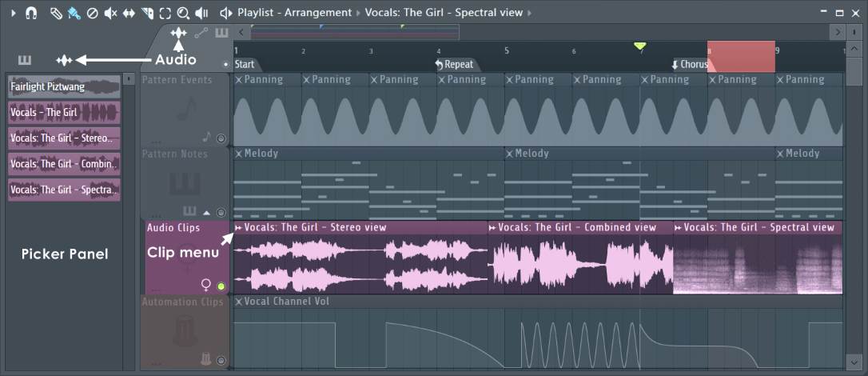Select Fairlight Piztwang in picker panel

pyautogui.click(x=64, y=86)
